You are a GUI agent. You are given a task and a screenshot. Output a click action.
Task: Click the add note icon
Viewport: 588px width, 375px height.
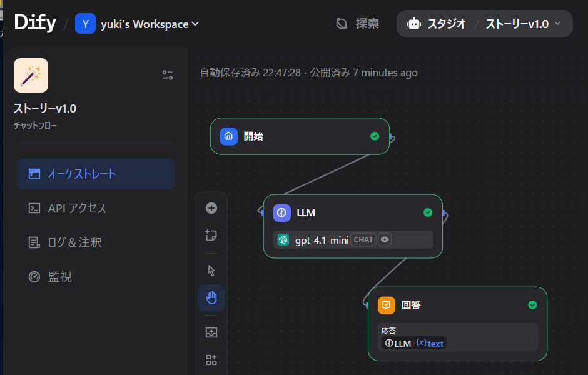click(211, 236)
